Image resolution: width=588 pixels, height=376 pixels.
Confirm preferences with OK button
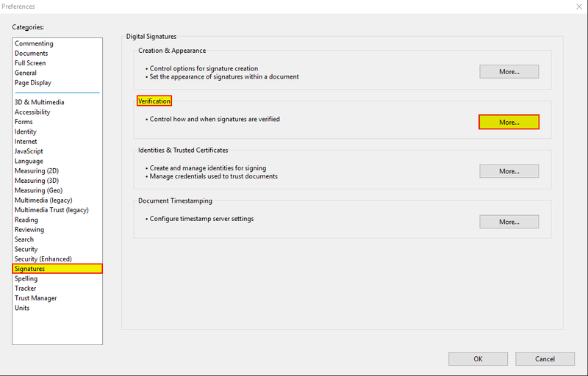coord(478,359)
